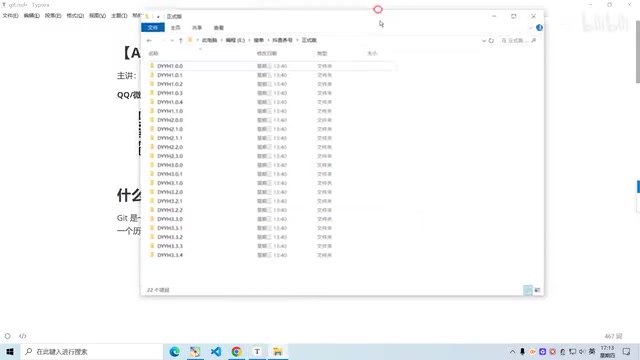Go back using the Explorer back arrow
The width and height of the screenshot is (640, 360).
click(x=149, y=40)
